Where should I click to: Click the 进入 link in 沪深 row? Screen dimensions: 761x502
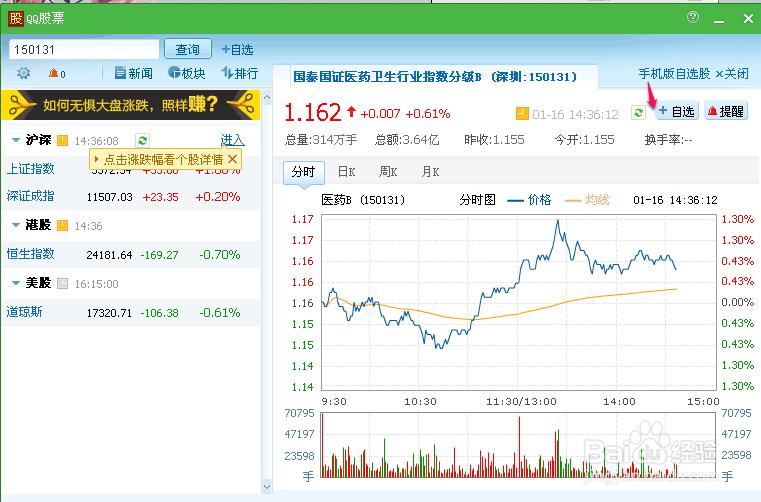[232, 140]
